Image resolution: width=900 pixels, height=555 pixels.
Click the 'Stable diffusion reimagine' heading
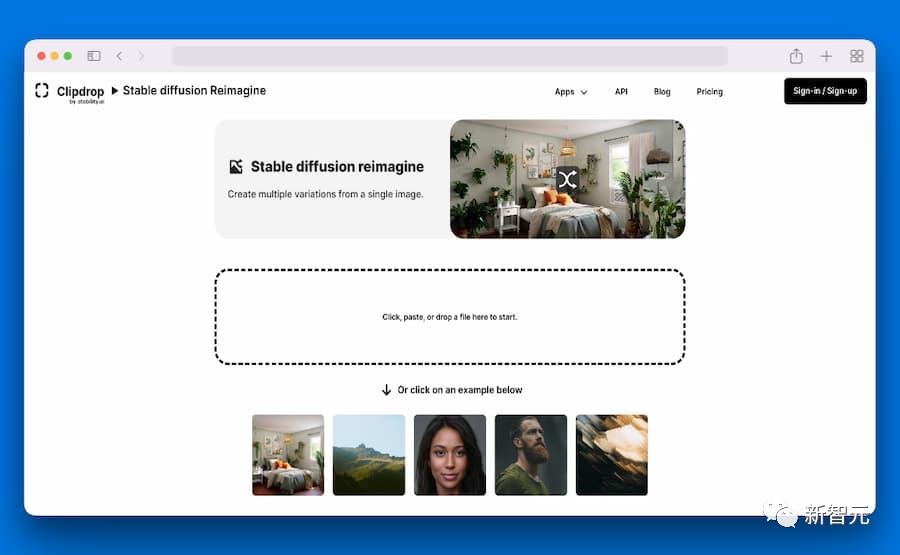pyautogui.click(x=338, y=166)
